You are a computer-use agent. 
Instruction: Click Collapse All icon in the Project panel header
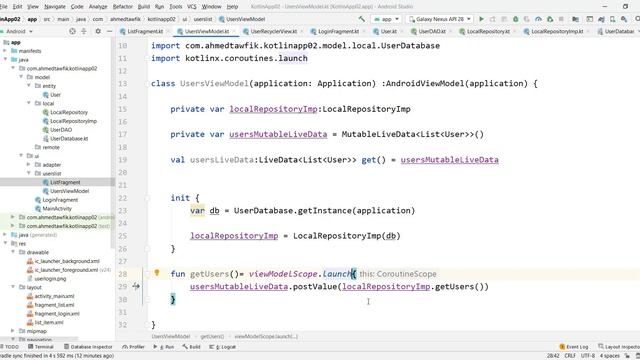pos(84,31)
